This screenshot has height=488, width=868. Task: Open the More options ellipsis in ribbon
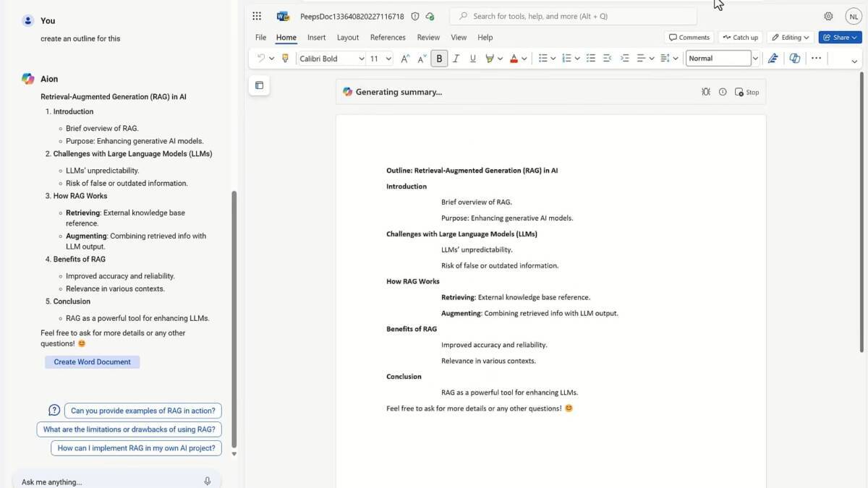816,59
